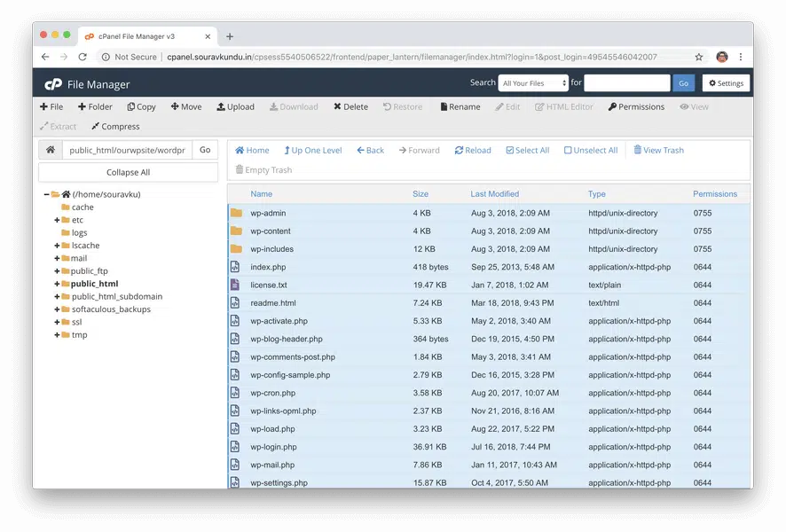
Task: Open the Settings button
Action: pyautogui.click(x=726, y=83)
